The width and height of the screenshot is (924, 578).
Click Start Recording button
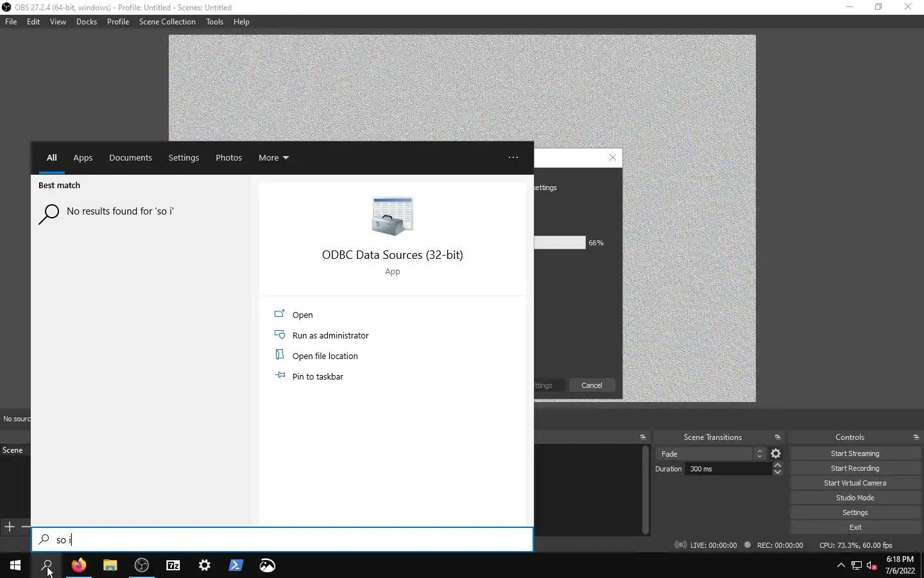(855, 468)
